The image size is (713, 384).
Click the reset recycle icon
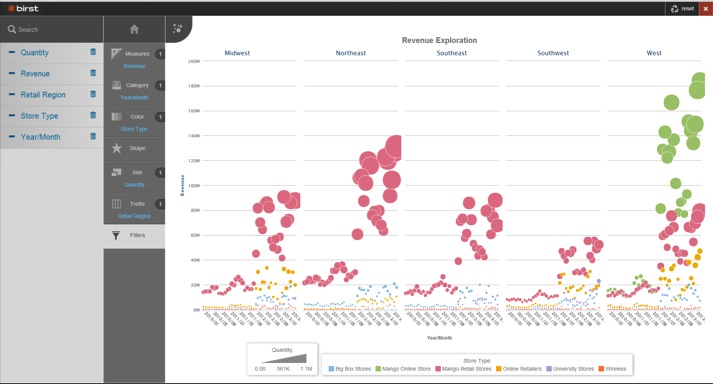674,9
